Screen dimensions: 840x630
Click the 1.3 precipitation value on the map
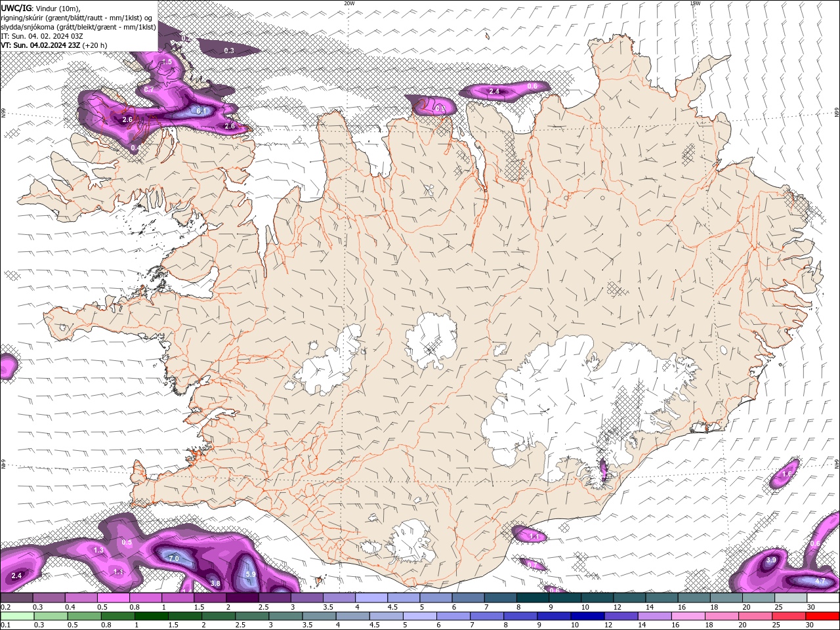pos(98,550)
